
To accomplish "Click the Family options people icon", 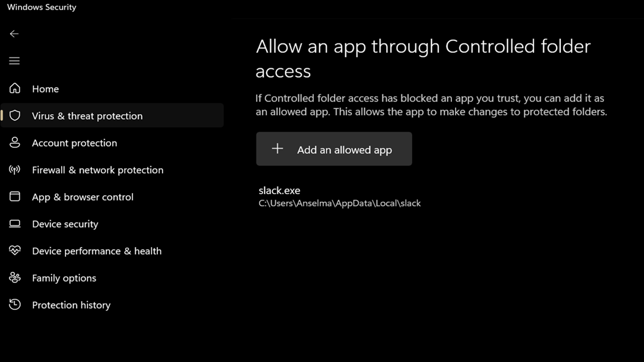I will pyautogui.click(x=15, y=278).
